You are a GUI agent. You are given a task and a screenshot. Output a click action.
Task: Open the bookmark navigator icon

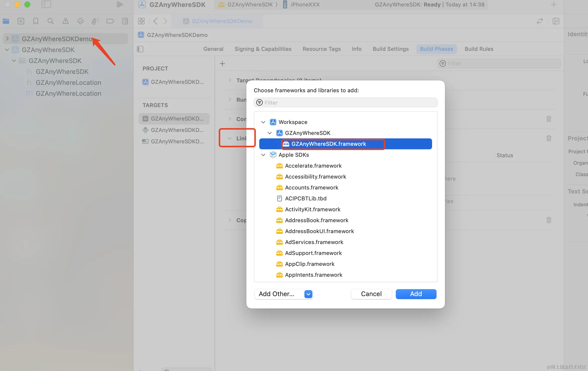36,21
